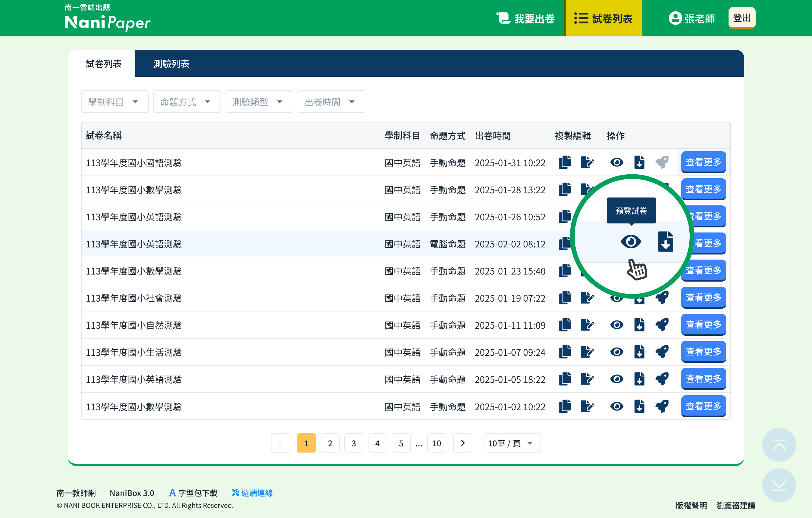Click 查看更多 for exam 2025-01-31 10:22
Screen dimensions: 812x518
703,162
